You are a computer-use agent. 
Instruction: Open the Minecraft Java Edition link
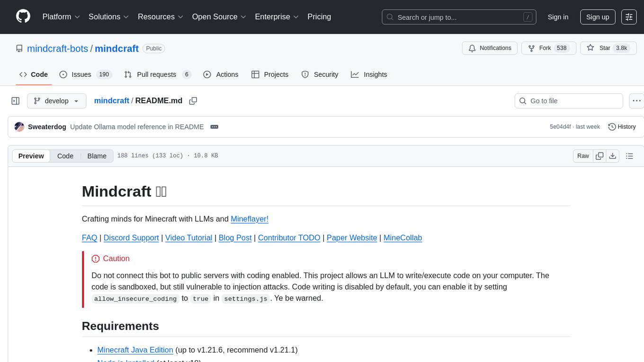tap(135, 350)
